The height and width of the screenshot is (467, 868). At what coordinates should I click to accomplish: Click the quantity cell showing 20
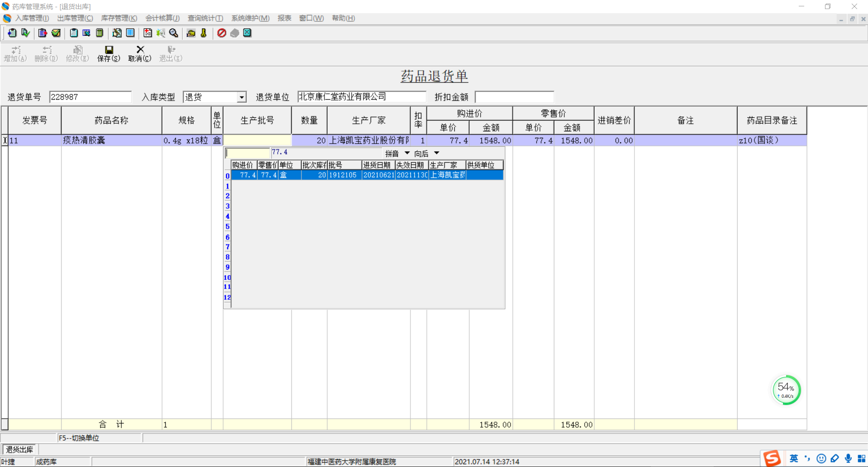[x=310, y=140]
